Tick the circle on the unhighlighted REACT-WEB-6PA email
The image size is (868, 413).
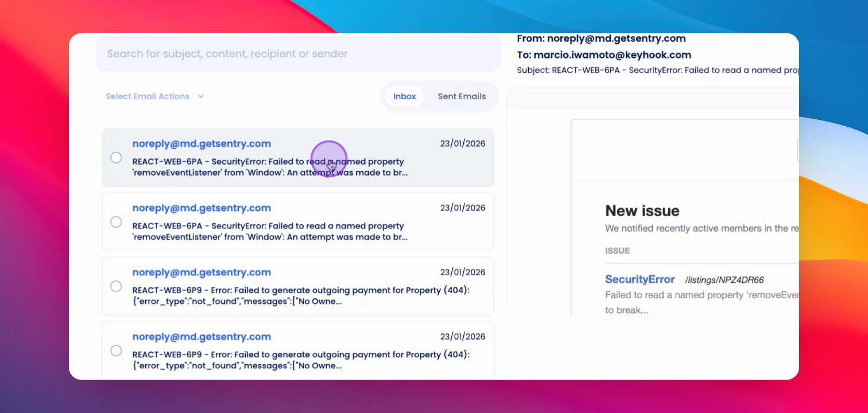coord(116,221)
